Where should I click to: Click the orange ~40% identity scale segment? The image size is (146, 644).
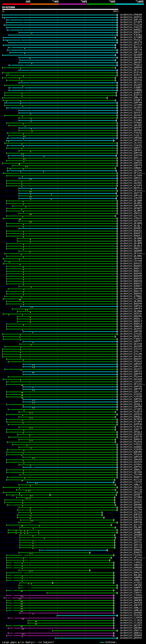click(45, 4)
